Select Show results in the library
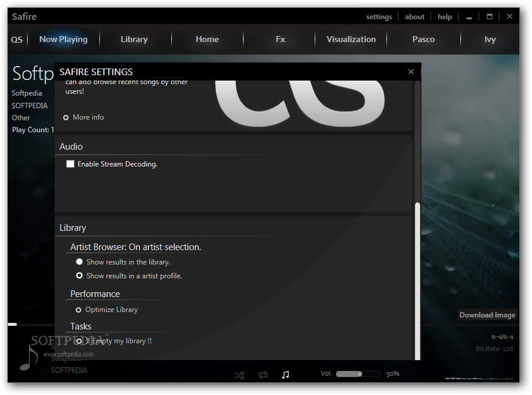532x395 pixels. pyautogui.click(x=79, y=262)
